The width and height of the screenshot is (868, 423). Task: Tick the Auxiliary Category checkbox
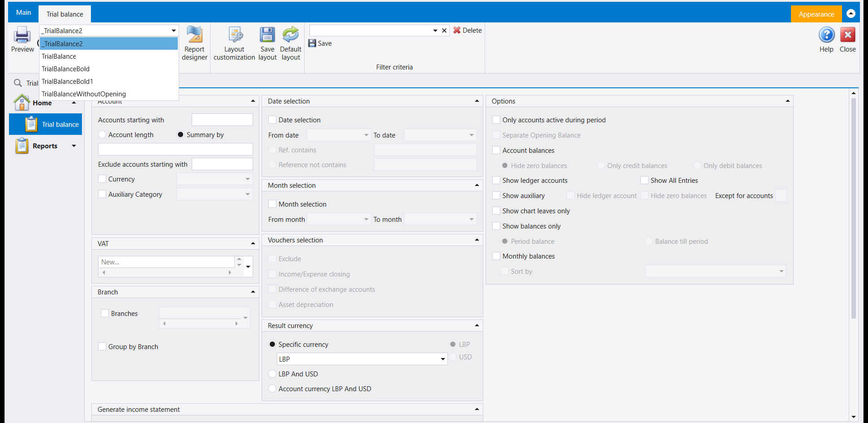pyautogui.click(x=102, y=194)
